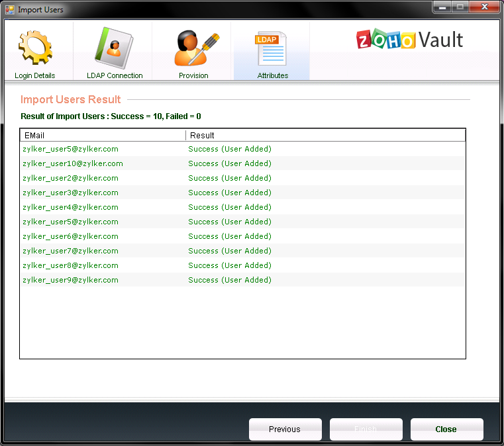Viewport: 504px width, 446px height.
Task: Click the Zoho Vault logo
Action: pyautogui.click(x=409, y=39)
